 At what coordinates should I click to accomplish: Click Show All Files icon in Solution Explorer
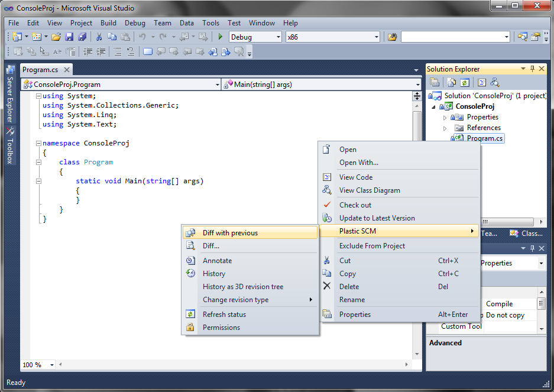(451, 82)
